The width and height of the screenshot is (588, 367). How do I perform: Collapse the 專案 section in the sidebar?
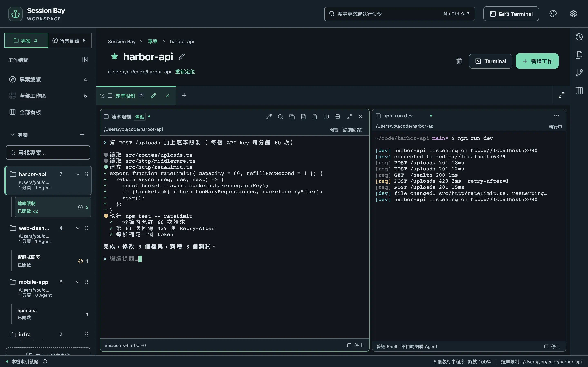tap(13, 135)
